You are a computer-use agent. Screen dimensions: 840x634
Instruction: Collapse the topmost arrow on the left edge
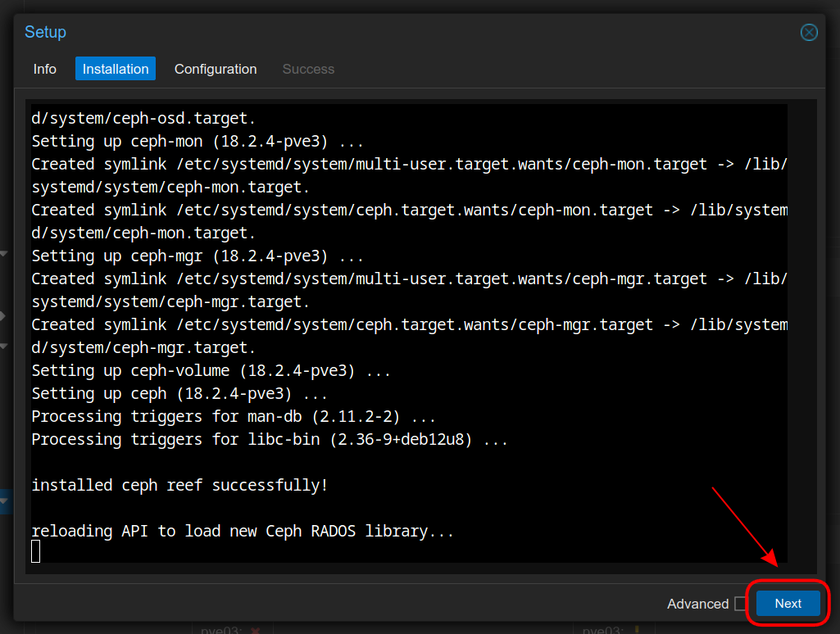(x=3, y=254)
